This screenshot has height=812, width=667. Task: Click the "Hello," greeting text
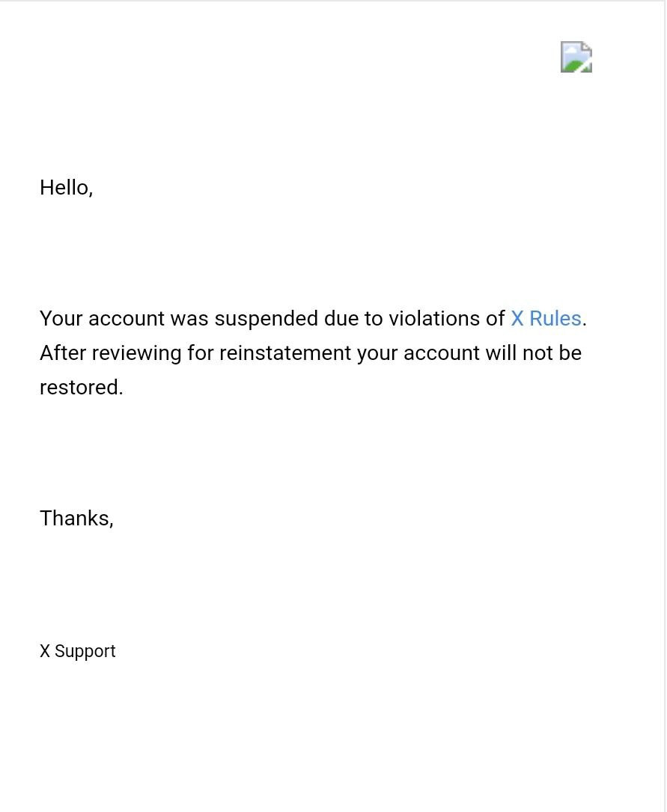66,188
